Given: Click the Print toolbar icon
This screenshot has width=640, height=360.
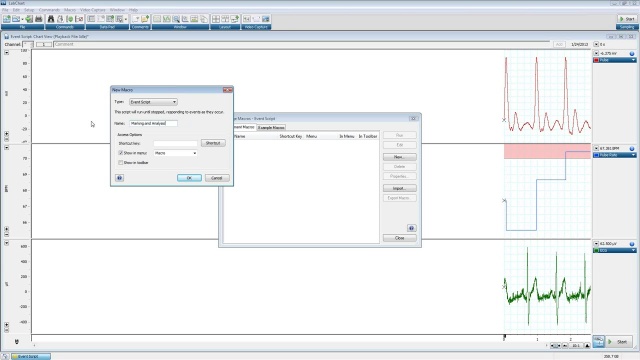Looking at the screenshot, I should point(38,19).
